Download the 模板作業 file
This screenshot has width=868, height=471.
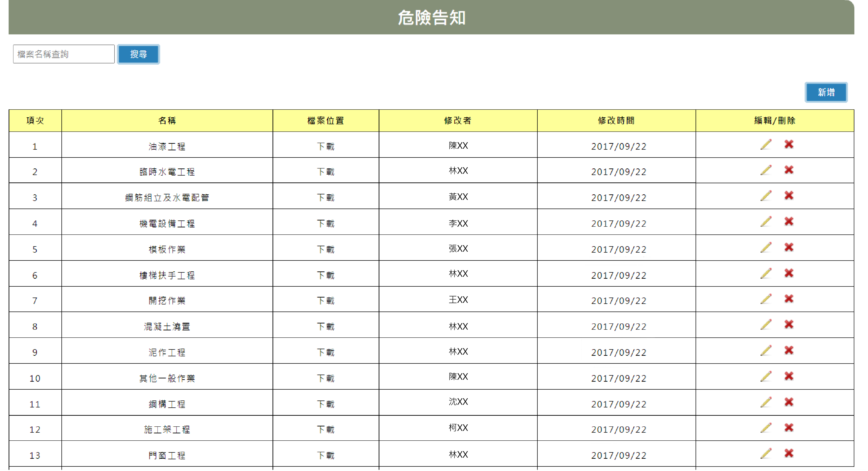326,249
